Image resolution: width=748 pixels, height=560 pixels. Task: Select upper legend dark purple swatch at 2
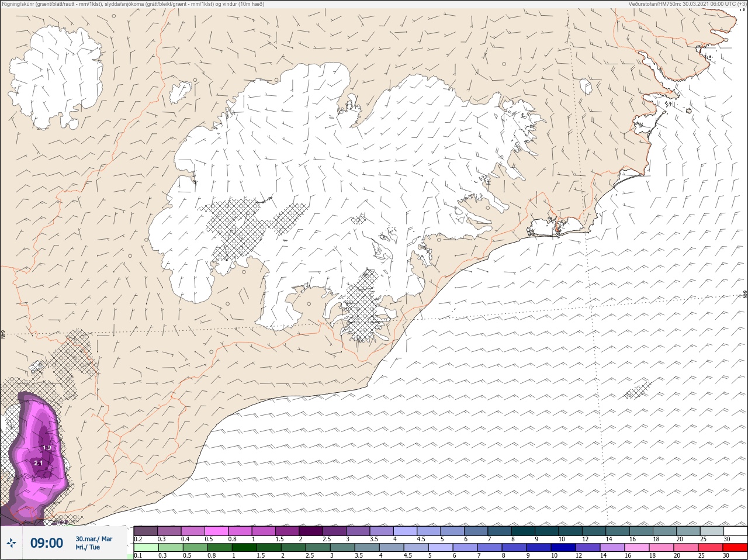(x=311, y=531)
